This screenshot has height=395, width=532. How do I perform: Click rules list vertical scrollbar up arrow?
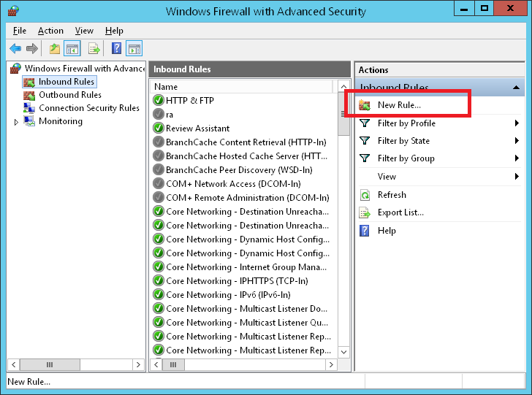click(x=343, y=86)
